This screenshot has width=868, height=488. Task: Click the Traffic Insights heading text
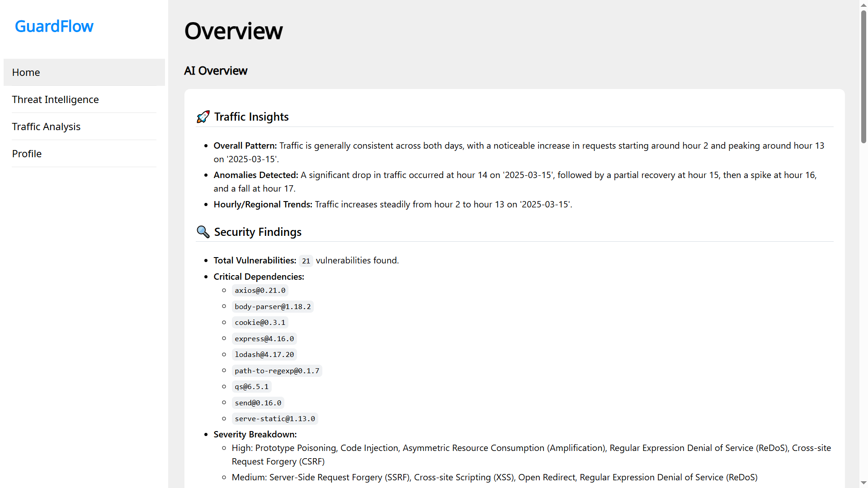coord(251,117)
